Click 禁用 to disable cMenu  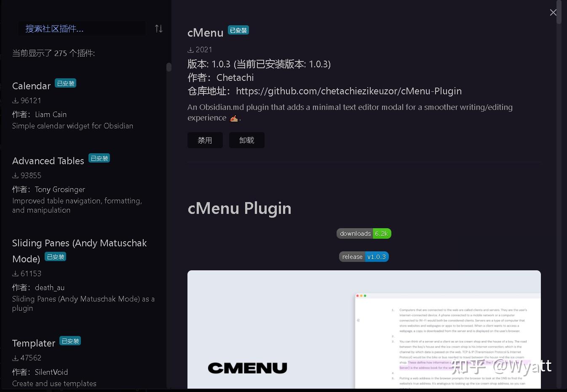205,140
